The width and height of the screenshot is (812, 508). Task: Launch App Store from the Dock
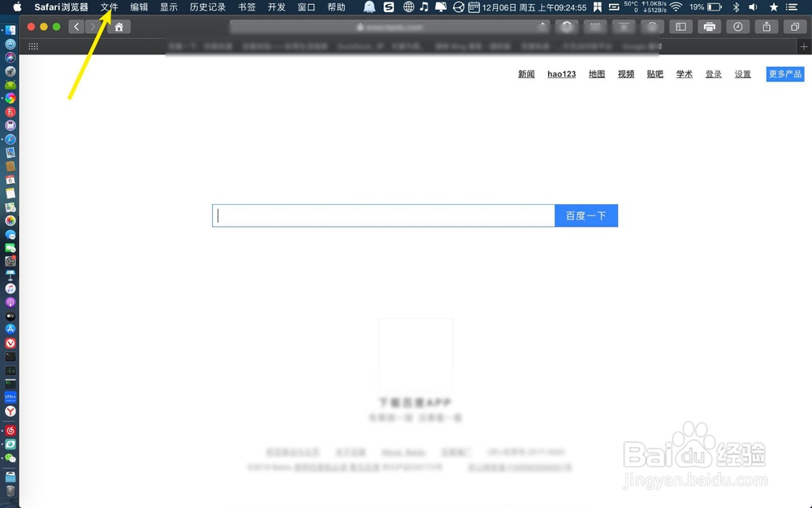click(11, 329)
